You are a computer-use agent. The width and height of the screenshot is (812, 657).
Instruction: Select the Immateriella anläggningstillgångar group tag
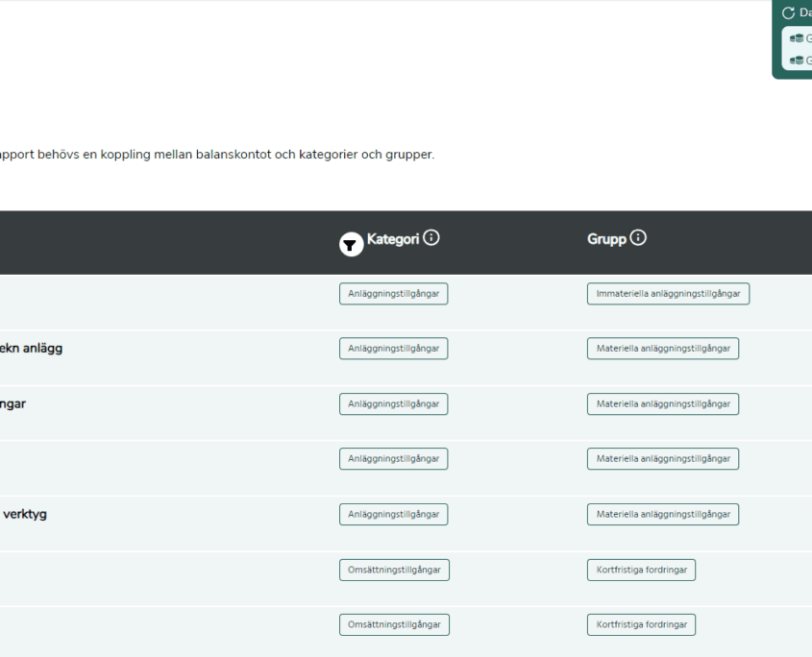click(x=668, y=294)
